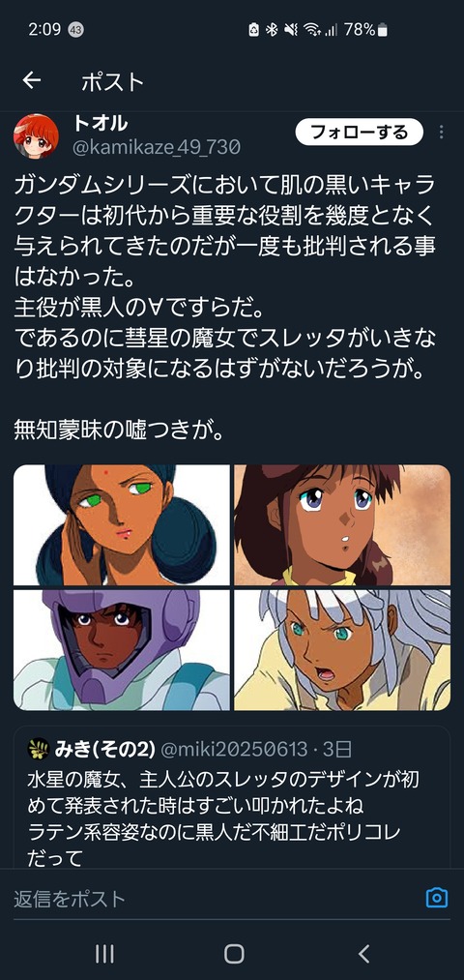
Task: View the brown-haired girl image
Action: point(342,525)
